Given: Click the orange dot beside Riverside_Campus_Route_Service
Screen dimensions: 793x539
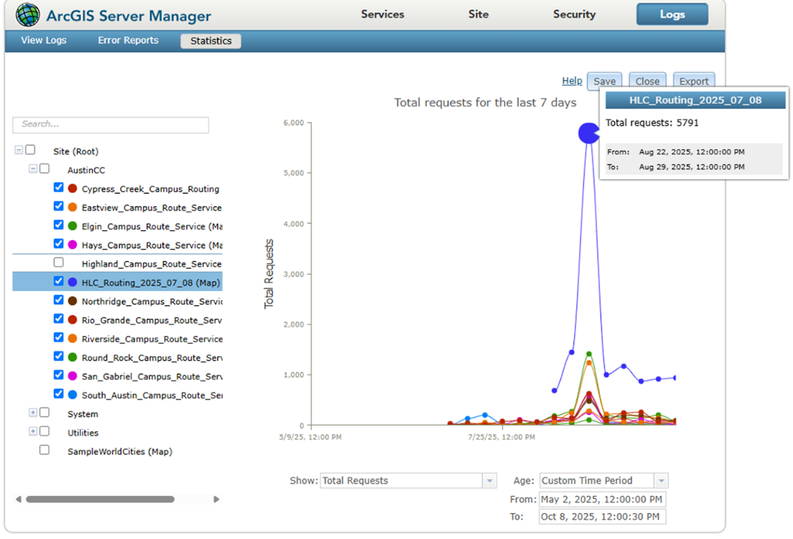Looking at the screenshot, I should pyautogui.click(x=72, y=338).
